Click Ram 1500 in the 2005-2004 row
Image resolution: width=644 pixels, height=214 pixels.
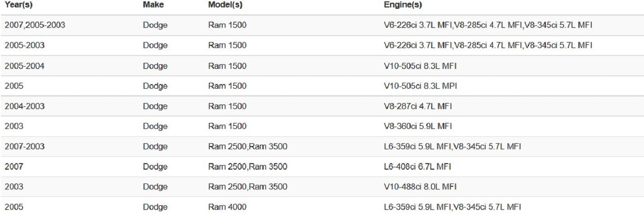227,66
